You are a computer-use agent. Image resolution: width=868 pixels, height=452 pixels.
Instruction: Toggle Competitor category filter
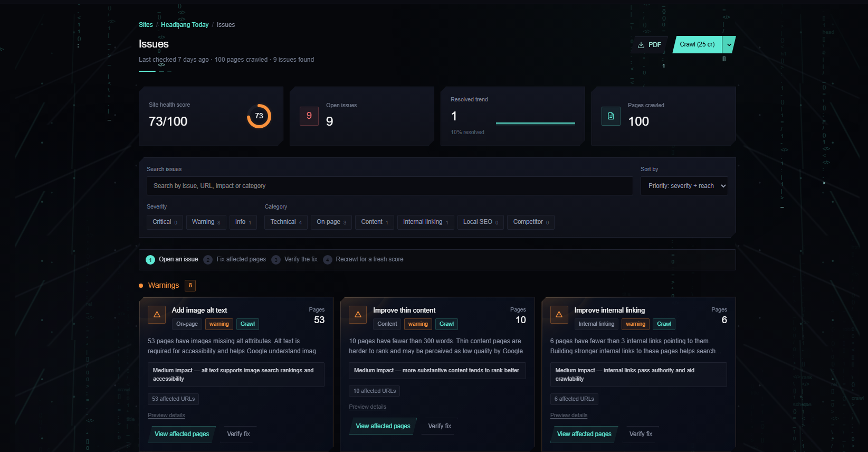(x=531, y=222)
